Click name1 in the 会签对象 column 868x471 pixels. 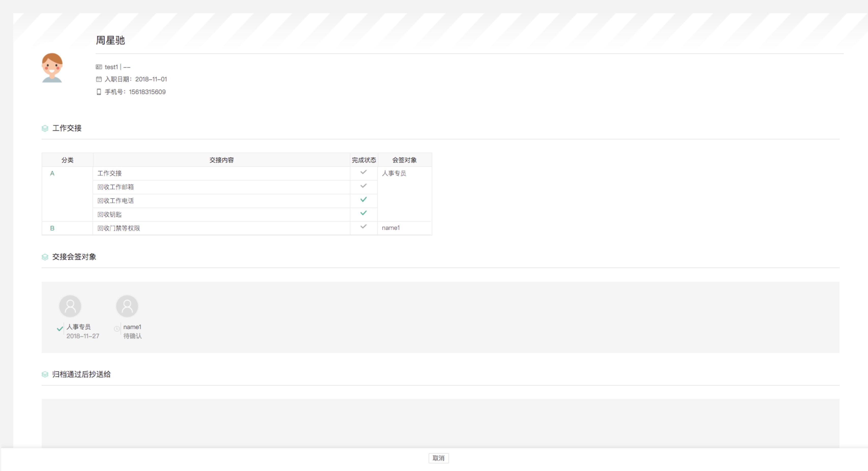coord(391,228)
